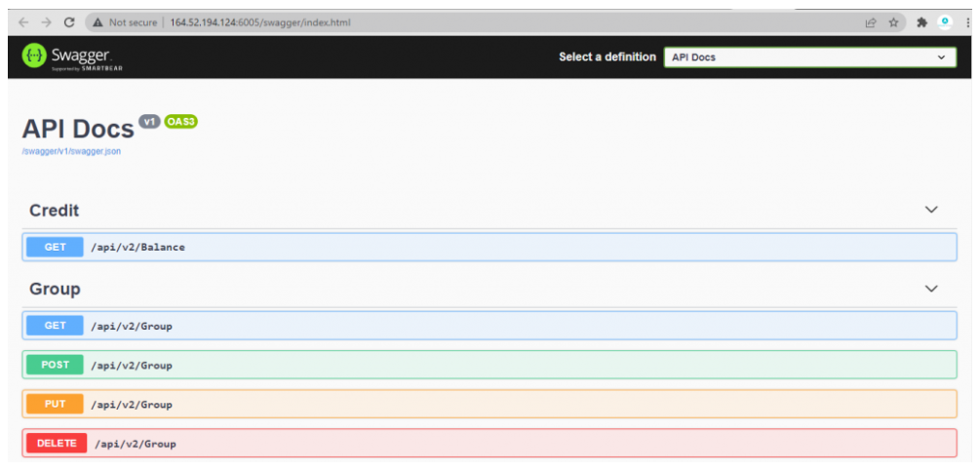The width and height of the screenshot is (980, 473).
Task: Expand GET /api/v2/Balance endpoint
Action: [x=490, y=247]
